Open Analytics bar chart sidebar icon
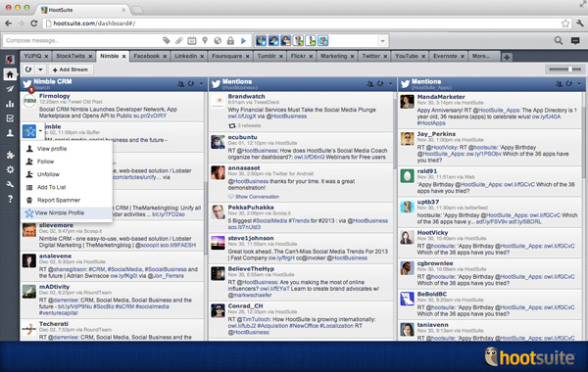588x372 pixels. point(10,104)
